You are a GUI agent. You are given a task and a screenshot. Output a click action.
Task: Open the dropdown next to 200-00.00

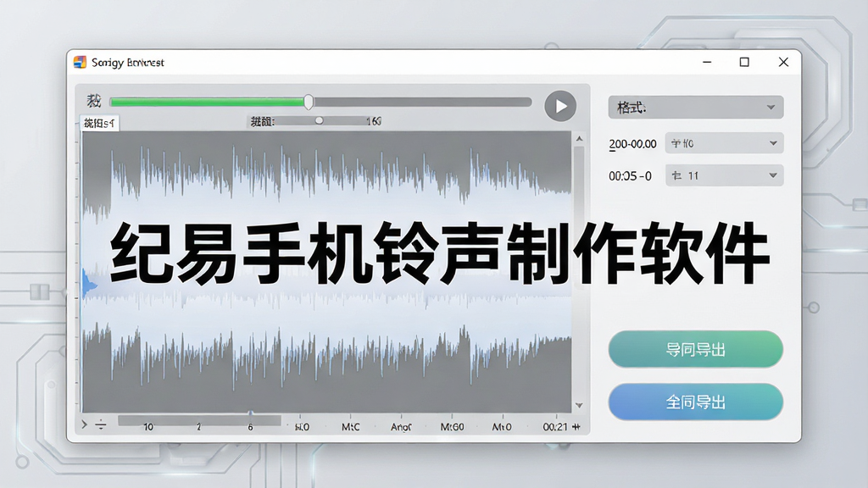[x=724, y=143]
